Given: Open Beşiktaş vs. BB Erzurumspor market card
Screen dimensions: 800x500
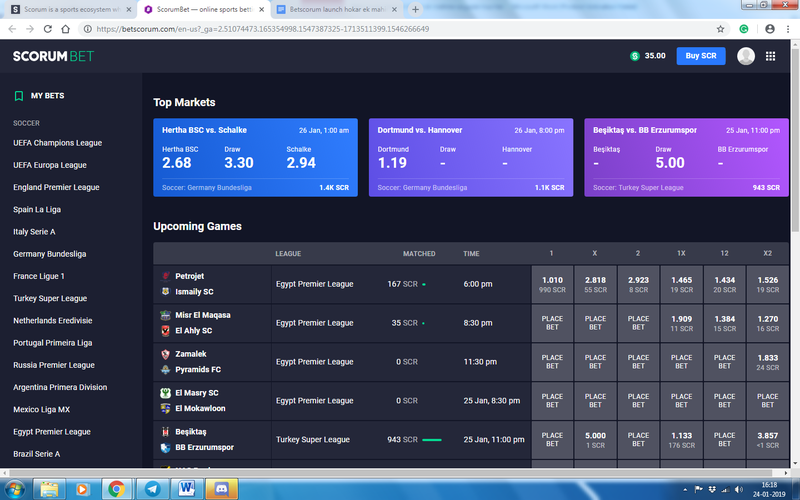Looking at the screenshot, I should (686, 158).
